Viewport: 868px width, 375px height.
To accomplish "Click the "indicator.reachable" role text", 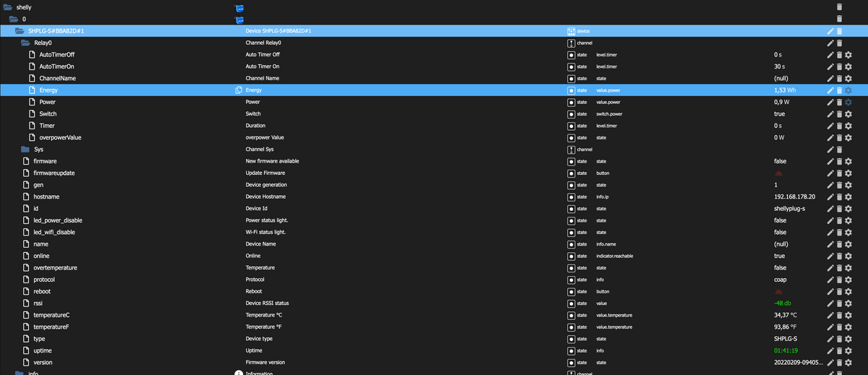I will [615, 256].
